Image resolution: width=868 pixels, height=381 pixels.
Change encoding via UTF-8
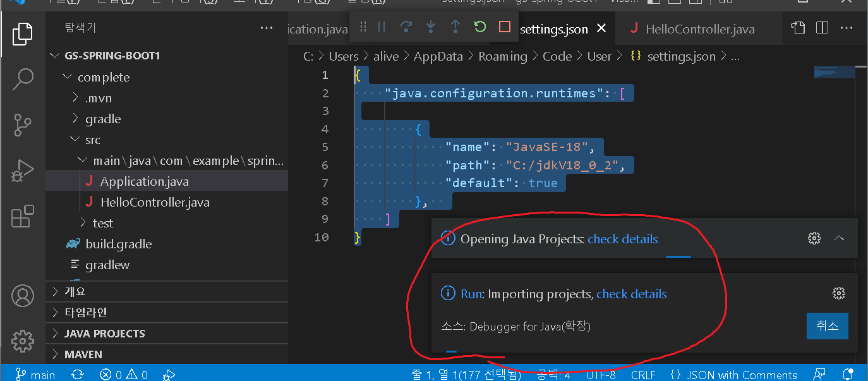click(x=601, y=375)
